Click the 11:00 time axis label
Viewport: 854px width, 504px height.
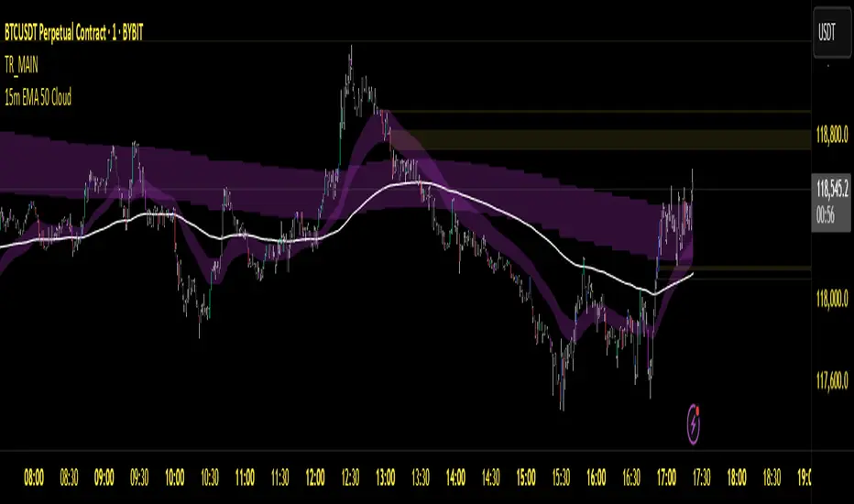pos(245,477)
